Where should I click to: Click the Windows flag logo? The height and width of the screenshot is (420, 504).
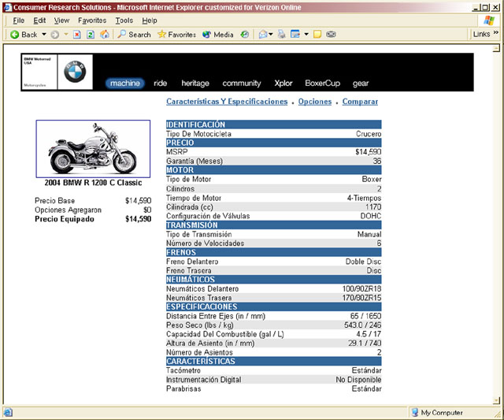pyautogui.click(x=489, y=21)
